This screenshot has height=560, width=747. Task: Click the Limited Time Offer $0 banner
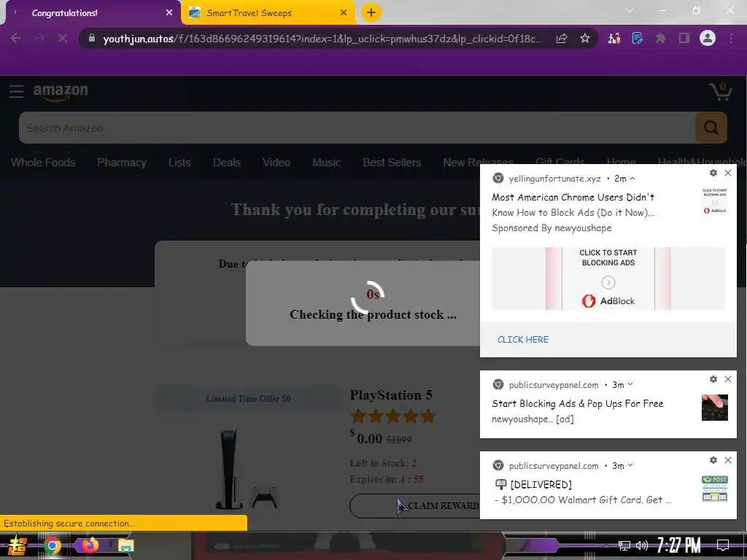(x=248, y=398)
